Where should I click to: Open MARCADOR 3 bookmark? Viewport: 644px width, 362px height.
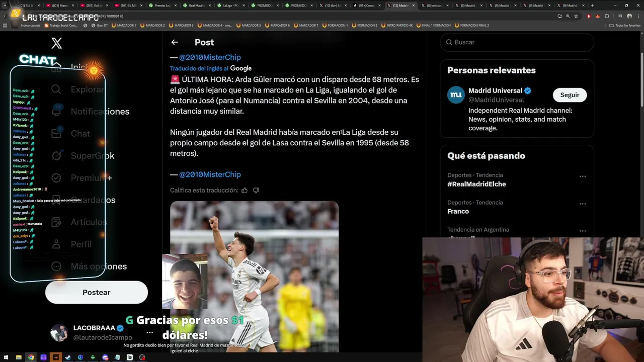[181, 25]
